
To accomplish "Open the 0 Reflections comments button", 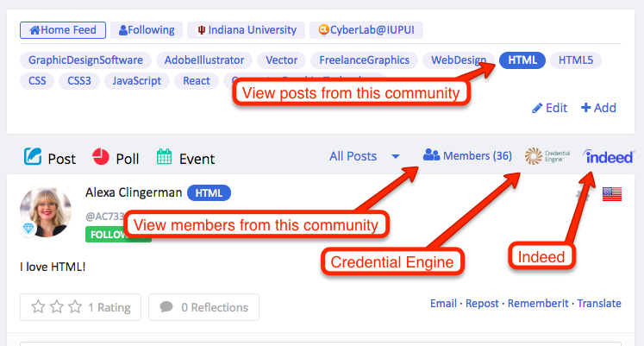I will (203, 307).
